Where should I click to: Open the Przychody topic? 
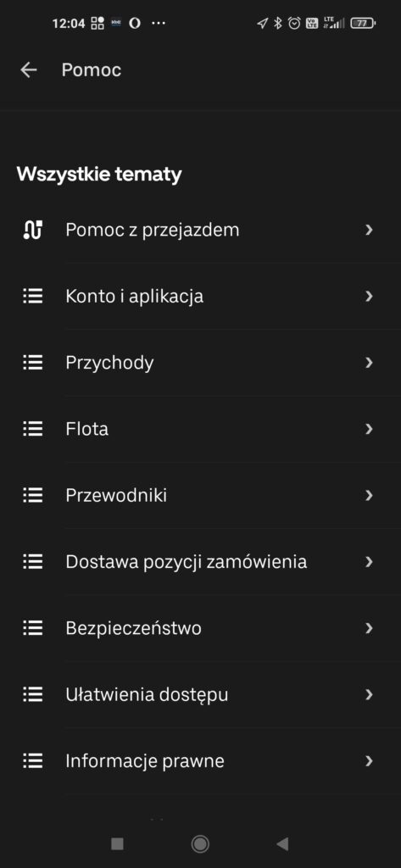pos(200,363)
